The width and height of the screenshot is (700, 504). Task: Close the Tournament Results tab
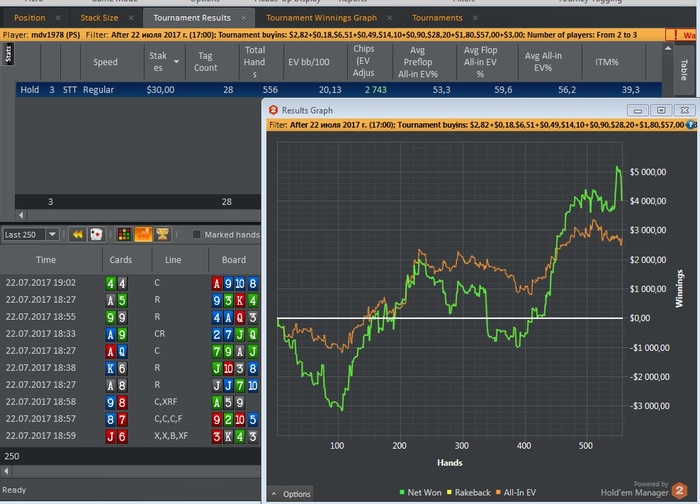coord(244,18)
